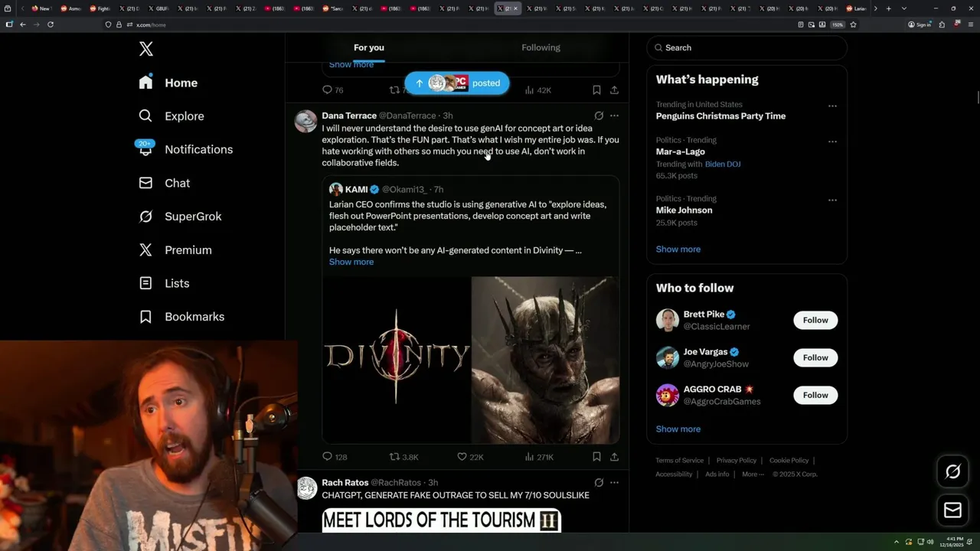
Task: Open the floating Grok button
Action: tap(952, 472)
